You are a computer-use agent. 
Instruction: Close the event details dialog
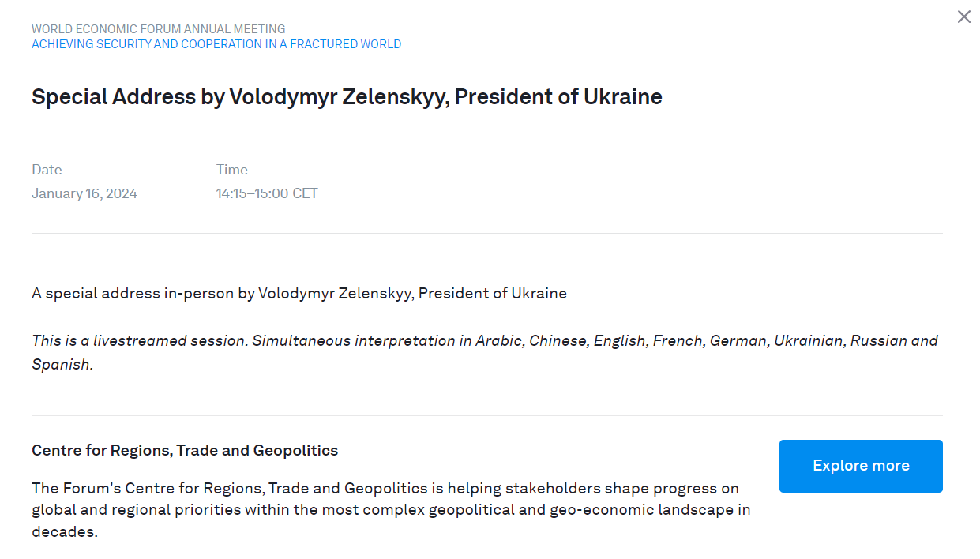pos(963,17)
